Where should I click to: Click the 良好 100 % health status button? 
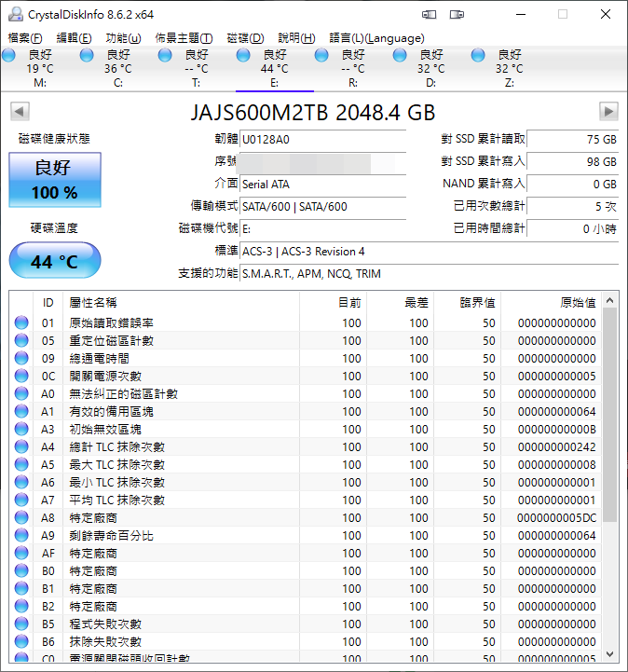coord(55,180)
